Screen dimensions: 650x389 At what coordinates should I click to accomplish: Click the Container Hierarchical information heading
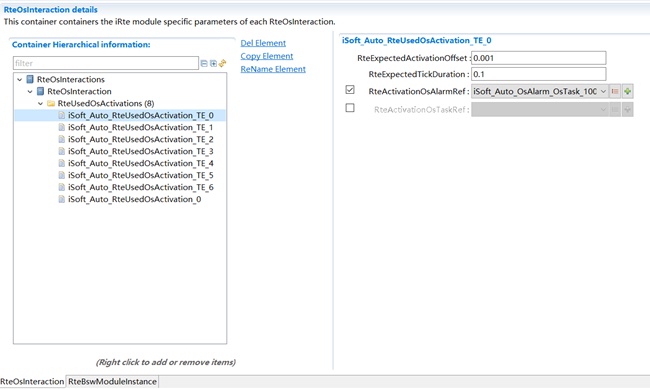point(81,44)
